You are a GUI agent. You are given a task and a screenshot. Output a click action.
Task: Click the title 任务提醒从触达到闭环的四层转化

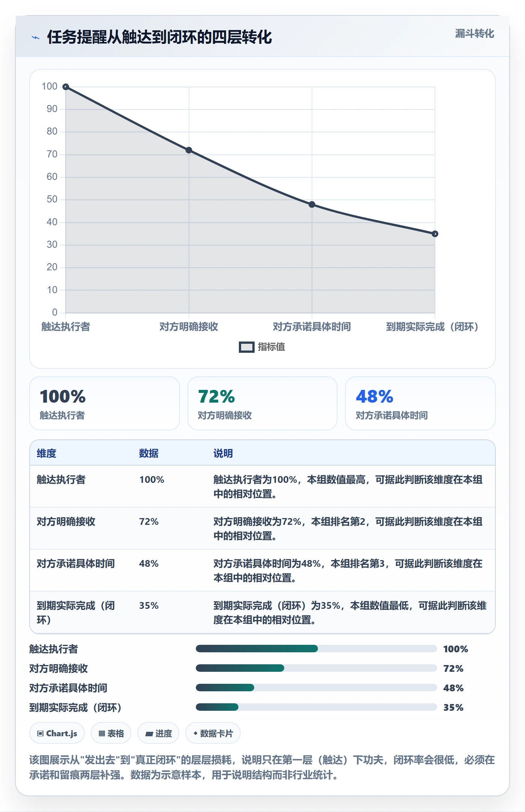pyautogui.click(x=159, y=37)
